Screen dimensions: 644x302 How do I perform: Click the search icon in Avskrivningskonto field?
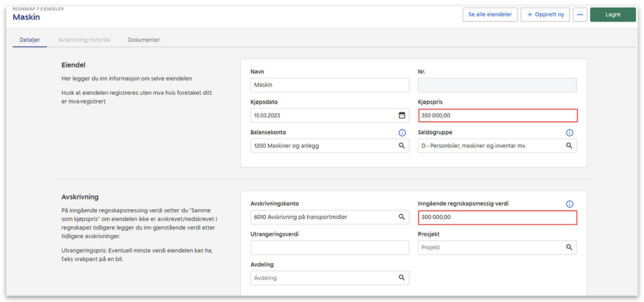(402, 217)
